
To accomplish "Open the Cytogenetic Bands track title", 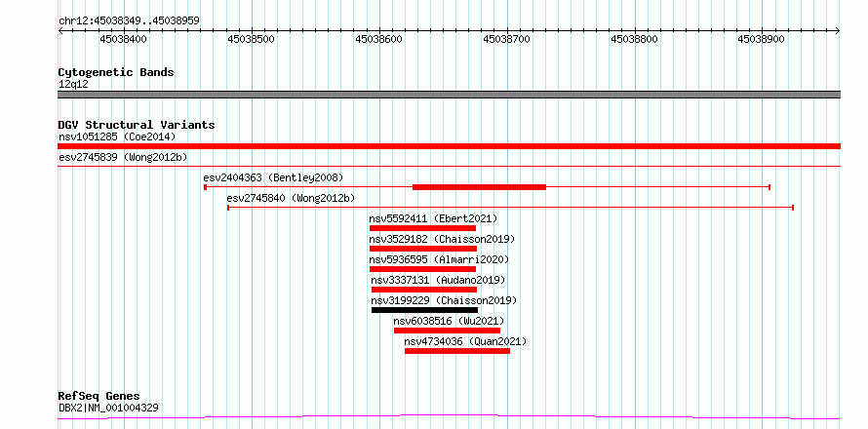I will tap(116, 72).
